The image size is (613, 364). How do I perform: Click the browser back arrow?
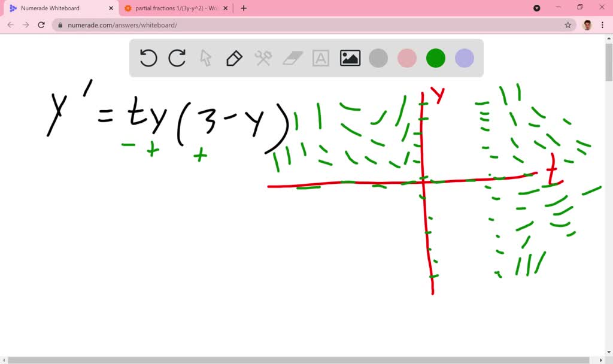(10, 26)
